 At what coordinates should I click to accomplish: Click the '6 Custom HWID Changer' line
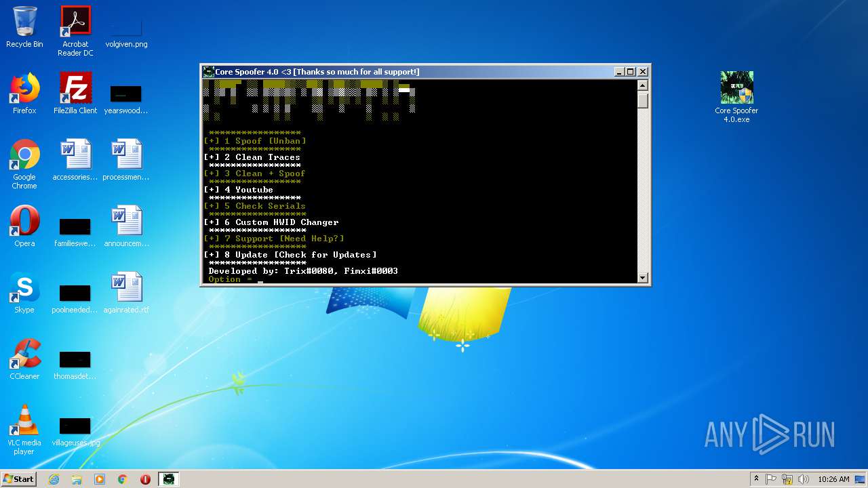click(x=271, y=222)
